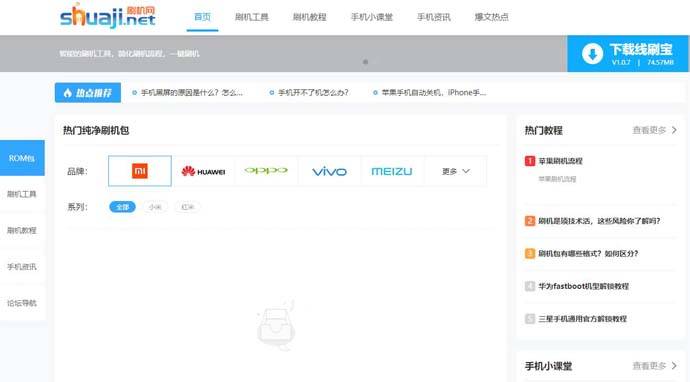
Task: Select 论坛导航 in the side menu
Action: point(22,303)
